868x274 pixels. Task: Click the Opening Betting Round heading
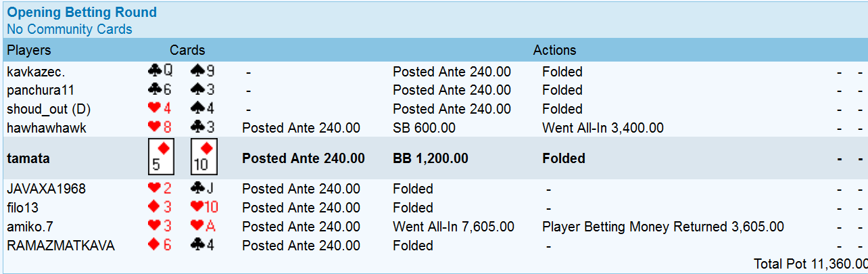click(81, 12)
